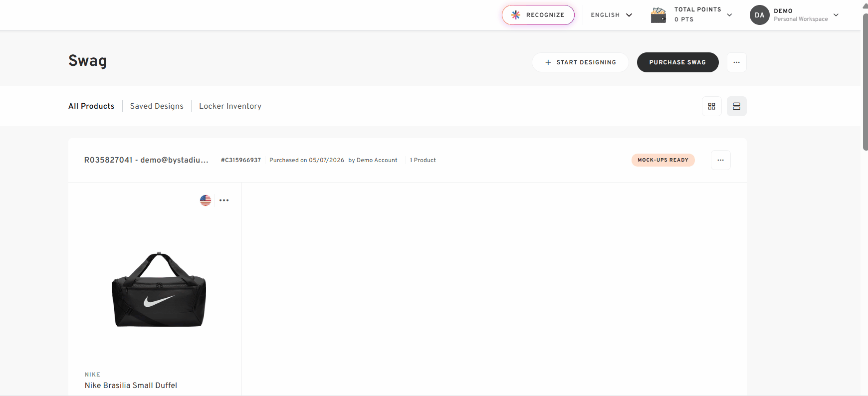
Task: Expand the Total Points dropdown chevron
Action: [729, 15]
